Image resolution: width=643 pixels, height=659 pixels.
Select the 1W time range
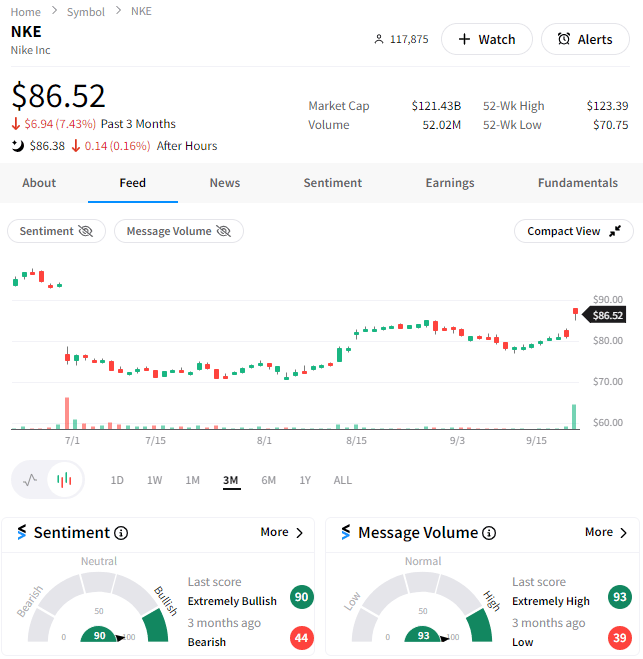pyautogui.click(x=154, y=480)
